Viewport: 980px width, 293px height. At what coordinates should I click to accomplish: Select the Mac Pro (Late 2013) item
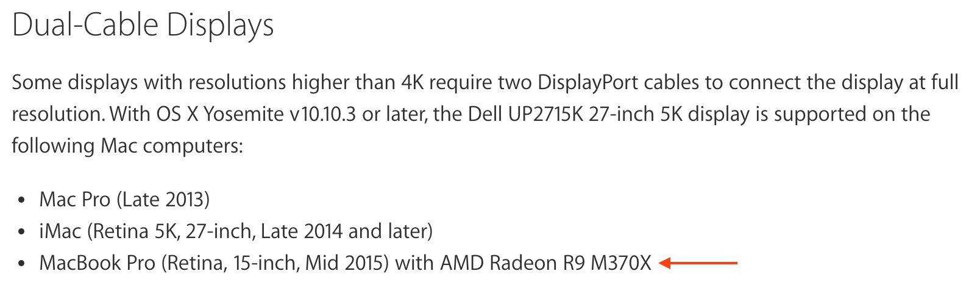click(x=124, y=200)
